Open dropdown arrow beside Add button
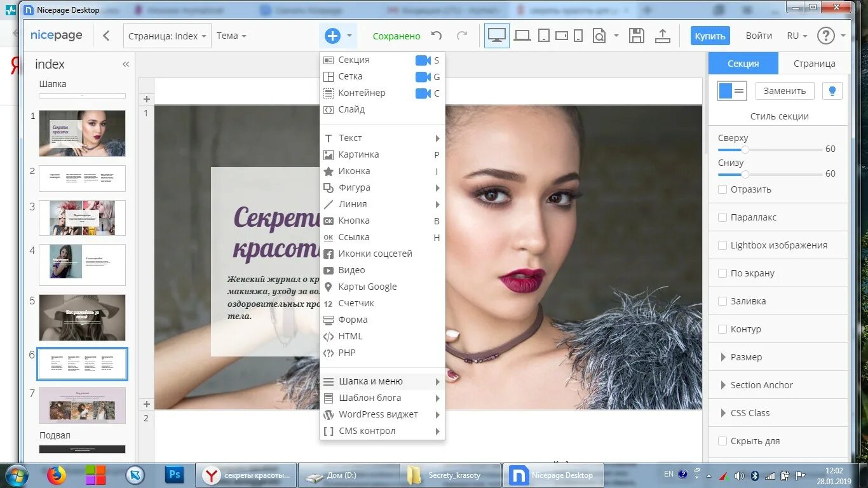 [x=349, y=36]
